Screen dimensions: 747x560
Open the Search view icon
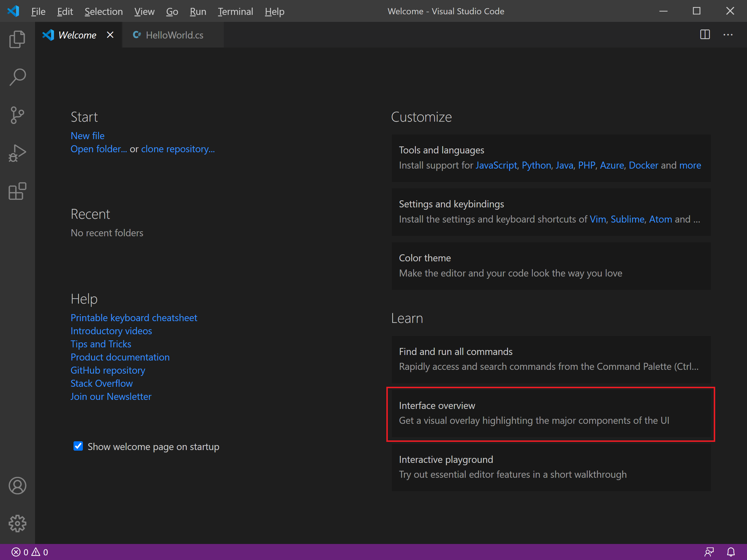coord(17,77)
